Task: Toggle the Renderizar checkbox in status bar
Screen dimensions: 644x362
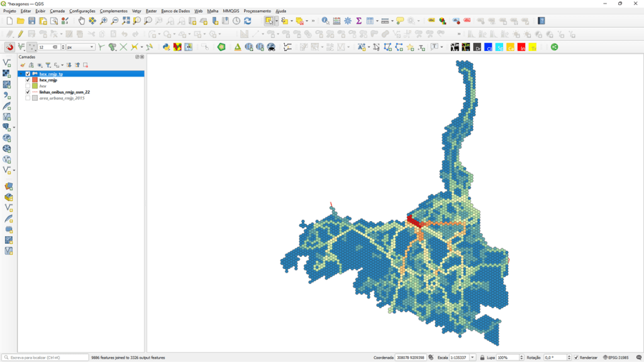Action: click(576, 358)
